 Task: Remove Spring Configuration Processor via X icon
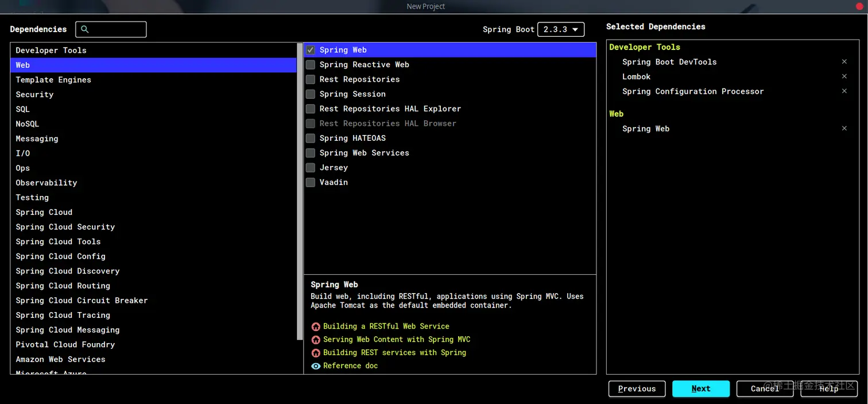coord(844,91)
